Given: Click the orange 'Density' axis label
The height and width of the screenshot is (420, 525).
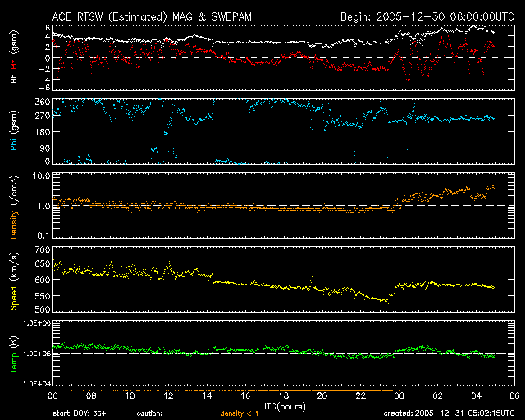Looking at the screenshot, I should [14, 225].
